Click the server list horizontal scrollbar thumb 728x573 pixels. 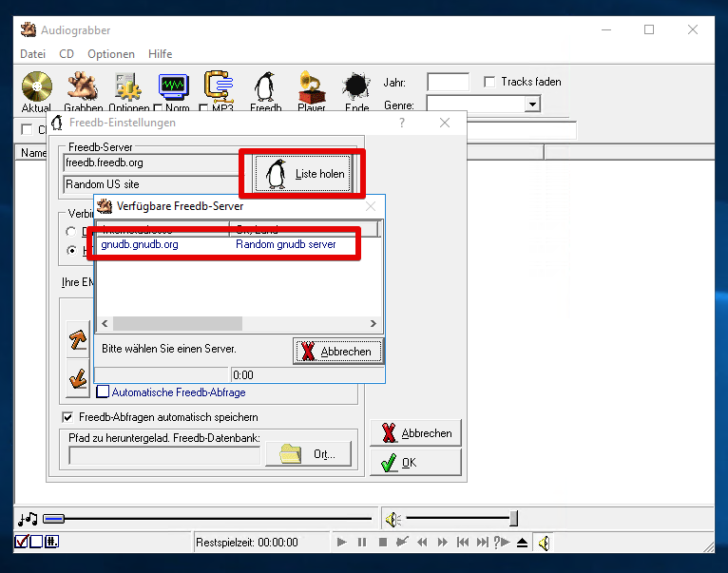pos(178,323)
